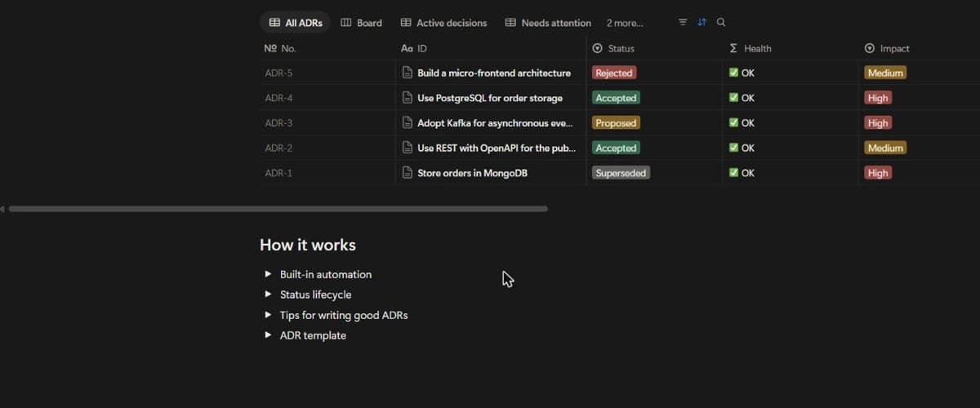Viewport: 980px width, 408px height.
Task: Click the green check icon in ADR-1 Health
Action: click(x=733, y=173)
